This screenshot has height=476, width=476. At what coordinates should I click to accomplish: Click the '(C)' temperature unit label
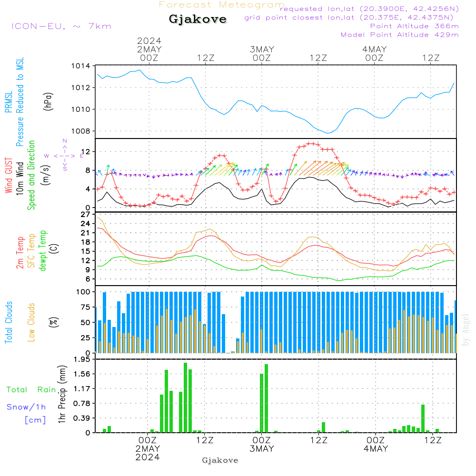tap(54, 248)
